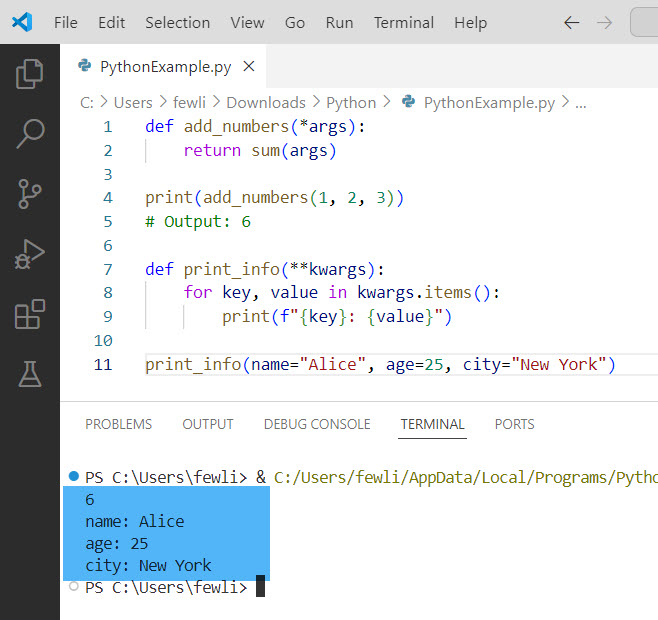This screenshot has width=658, height=620.
Task: Click 'def add_numbers(*args):' code line
Action: (255, 127)
